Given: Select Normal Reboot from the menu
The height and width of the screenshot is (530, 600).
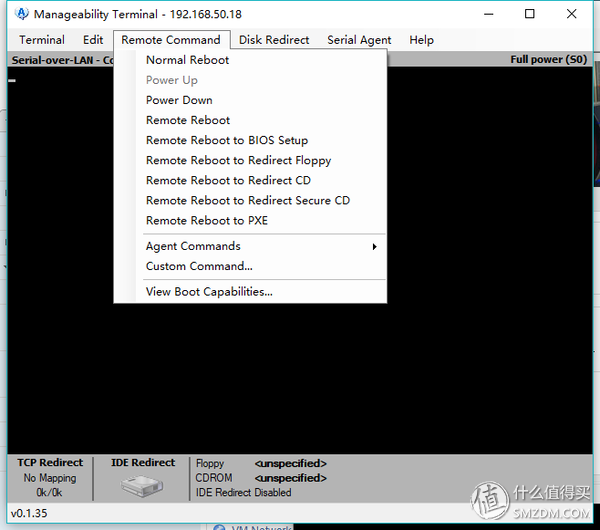Looking at the screenshot, I should tap(187, 60).
